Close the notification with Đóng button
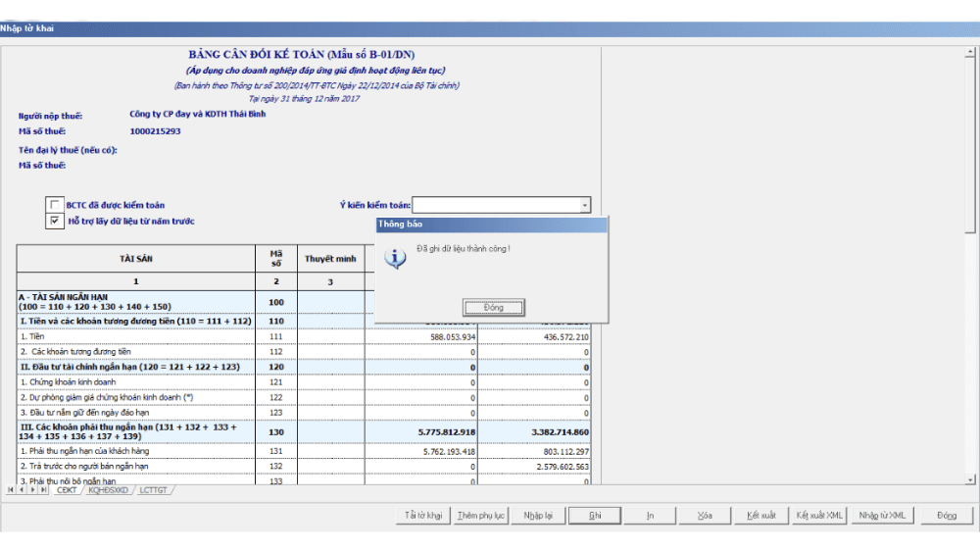The width and height of the screenshot is (980, 551). point(493,307)
